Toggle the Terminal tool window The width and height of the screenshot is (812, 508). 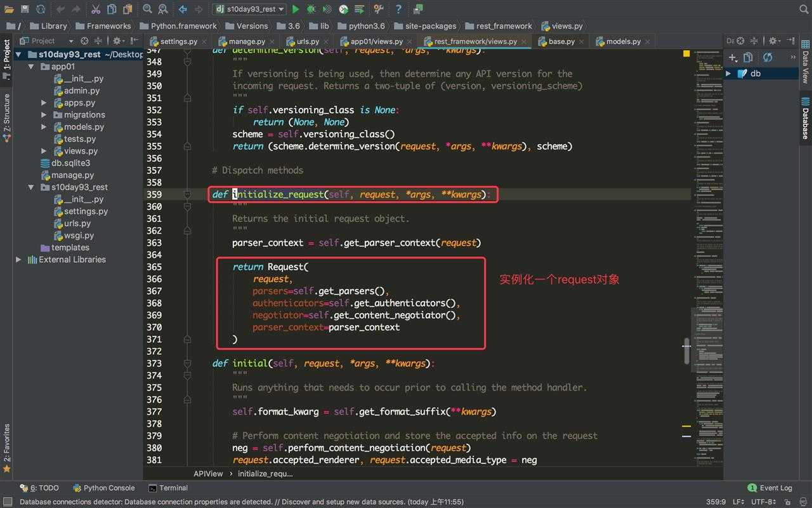point(168,488)
